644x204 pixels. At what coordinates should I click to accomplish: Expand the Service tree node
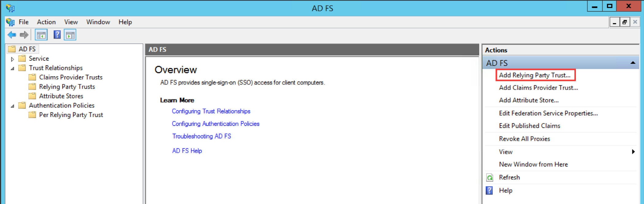pyautogui.click(x=13, y=59)
